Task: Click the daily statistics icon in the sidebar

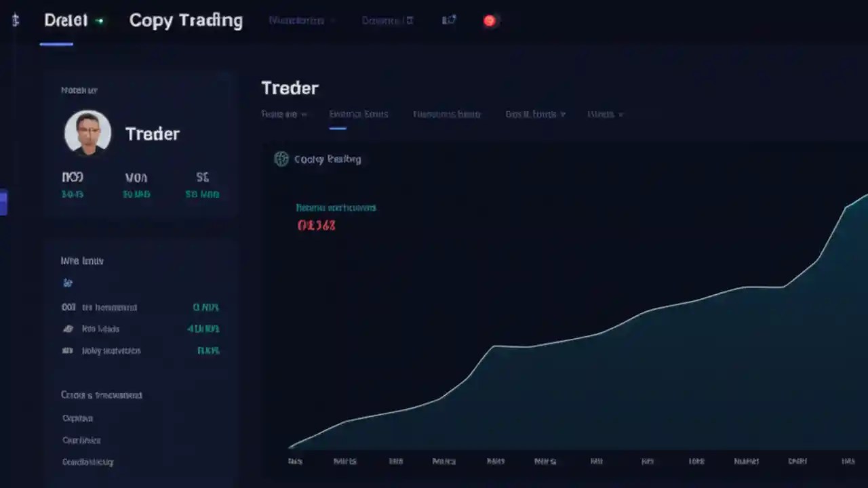Action: 68,350
